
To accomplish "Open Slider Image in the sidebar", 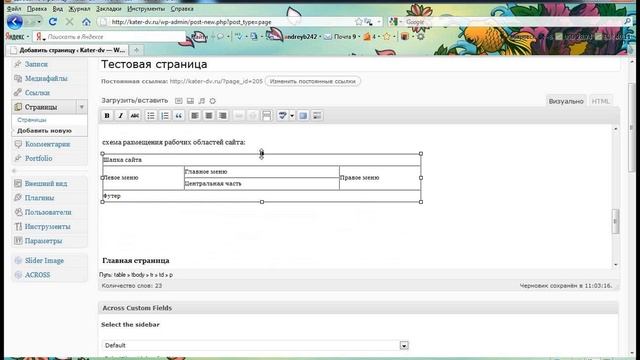I will pos(44,260).
